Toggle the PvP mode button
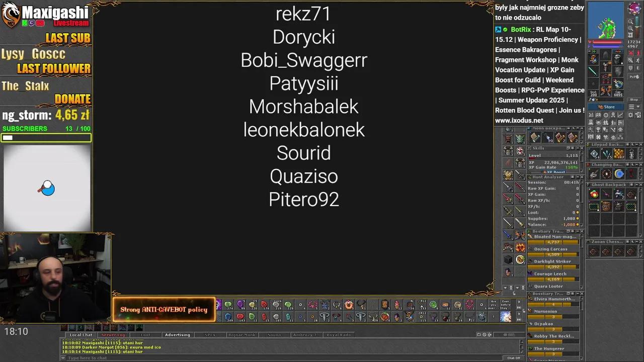The height and width of the screenshot is (362, 644). [634, 76]
